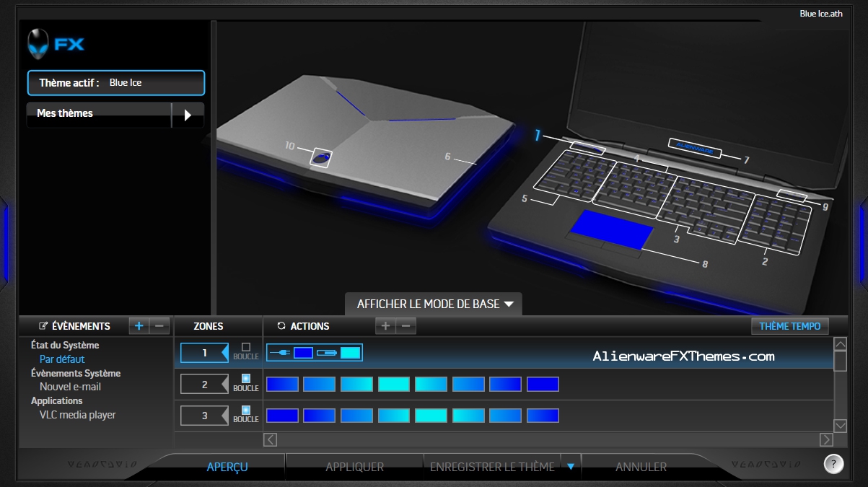868x487 pixels.
Task: Click the État du Système category
Action: tap(65, 346)
